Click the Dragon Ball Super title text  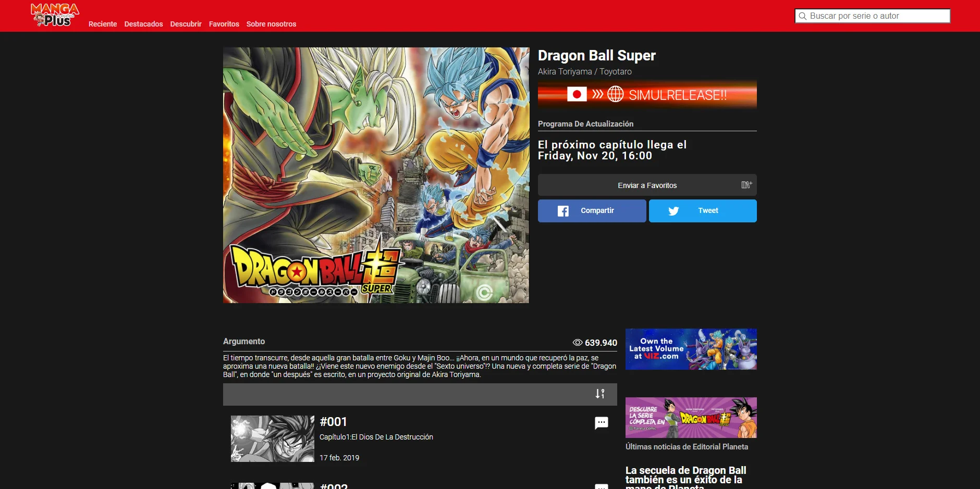(596, 56)
